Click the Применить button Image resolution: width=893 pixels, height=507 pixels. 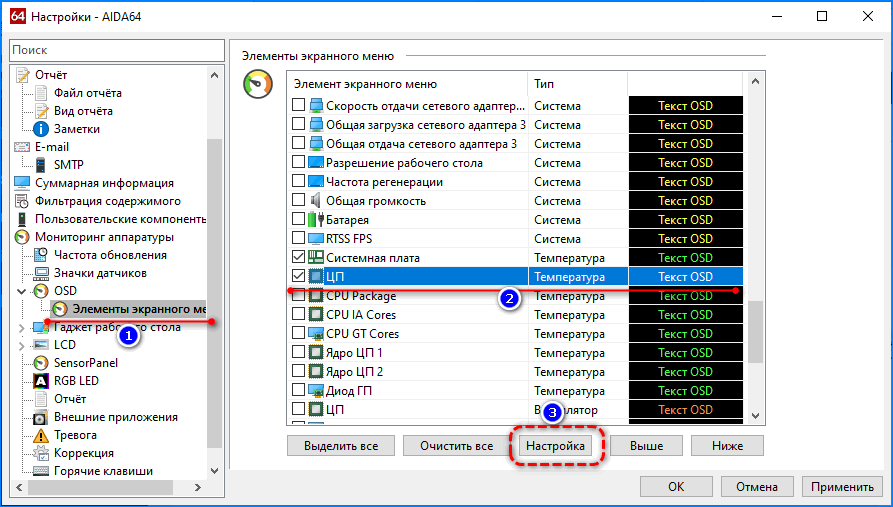click(x=842, y=486)
